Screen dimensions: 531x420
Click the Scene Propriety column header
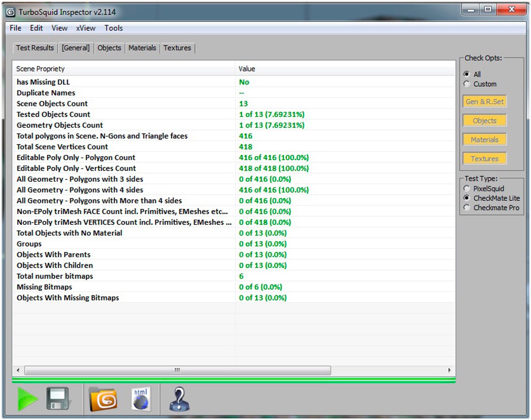coord(124,69)
